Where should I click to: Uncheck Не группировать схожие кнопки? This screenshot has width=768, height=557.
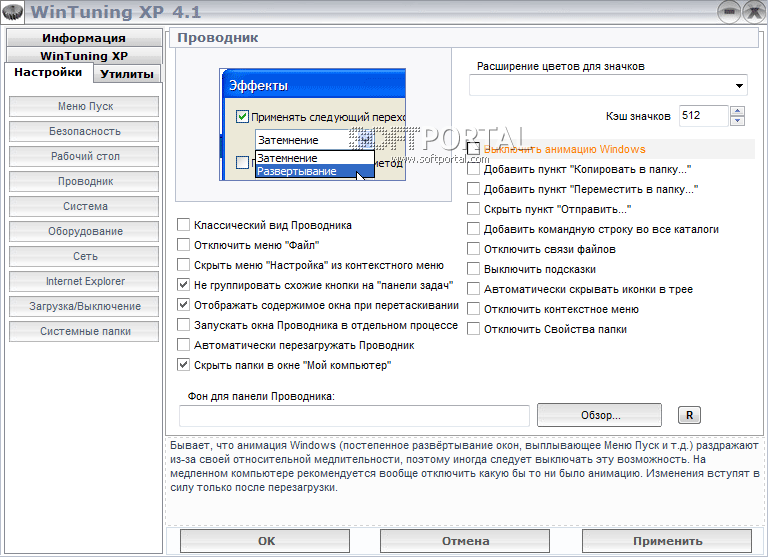183,285
